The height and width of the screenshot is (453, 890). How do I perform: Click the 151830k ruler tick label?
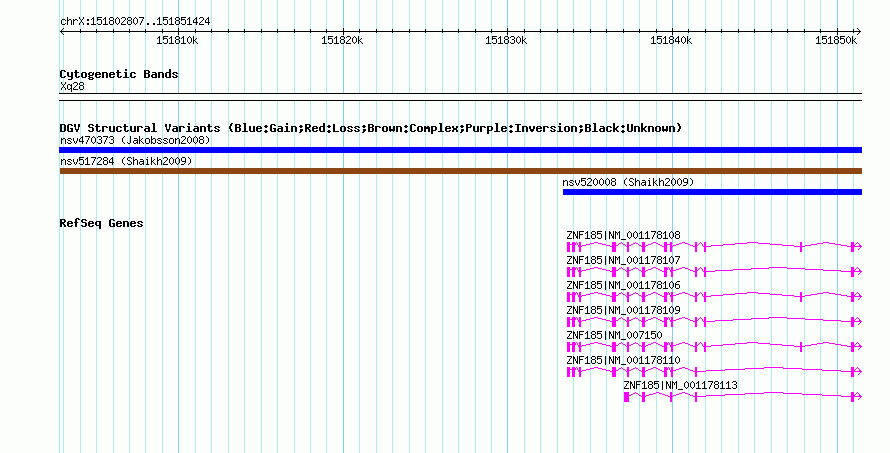pyautogui.click(x=506, y=41)
